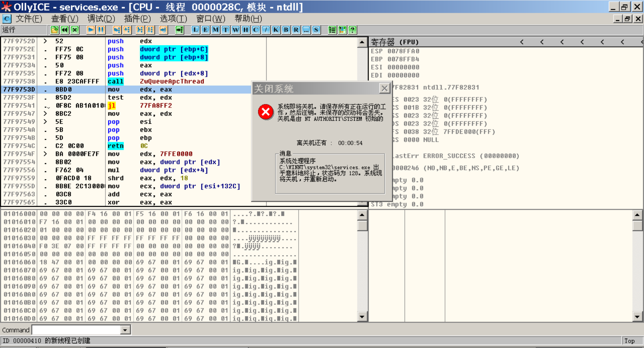
Task: View executable modules with the E icon
Action: [206, 30]
